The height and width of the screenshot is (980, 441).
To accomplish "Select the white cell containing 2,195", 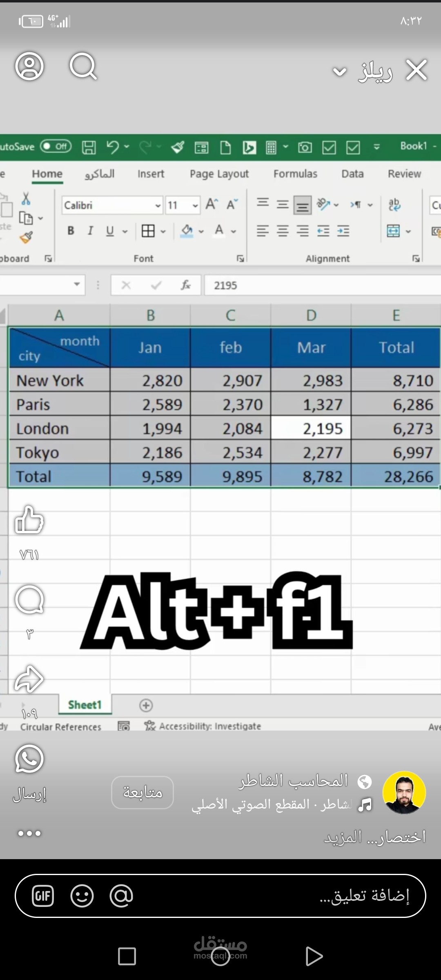I will tap(311, 428).
